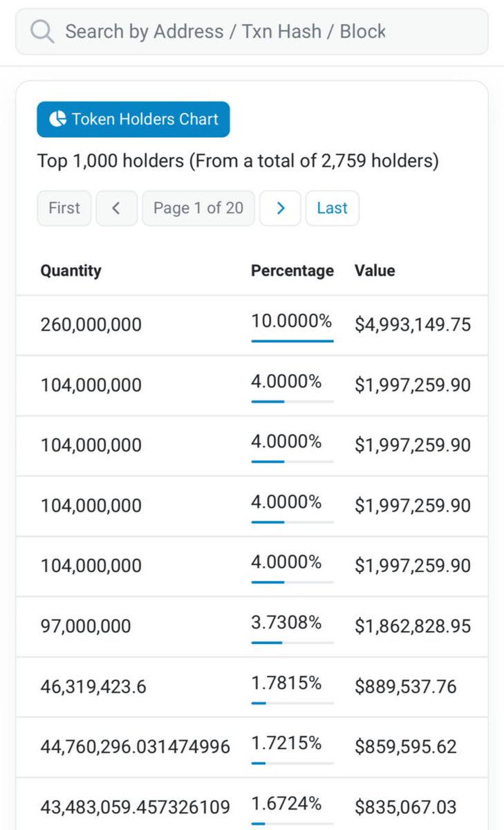Image resolution: width=504 pixels, height=830 pixels.
Task: Select the 43,483,059.457326109 quantity cell
Action: [136, 807]
